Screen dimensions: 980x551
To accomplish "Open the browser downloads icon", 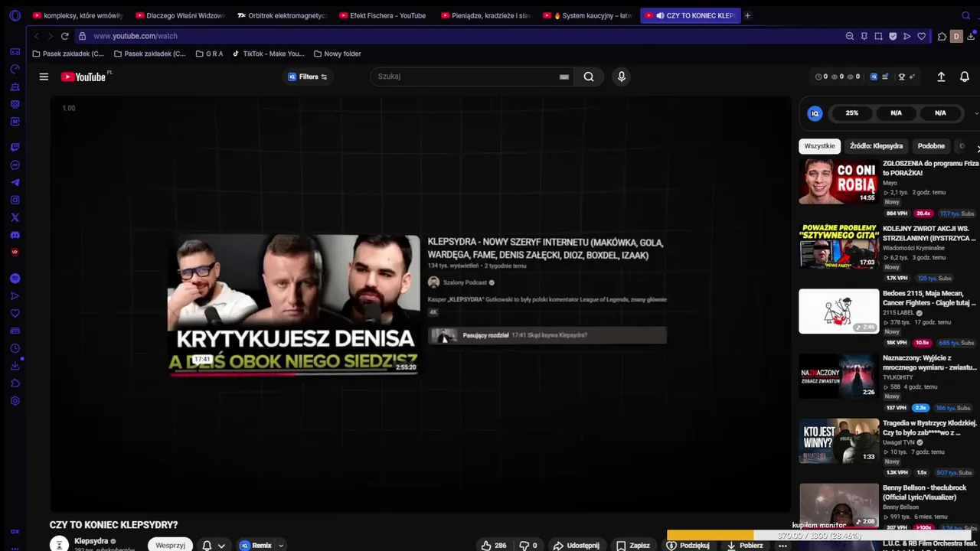I will coord(971,36).
